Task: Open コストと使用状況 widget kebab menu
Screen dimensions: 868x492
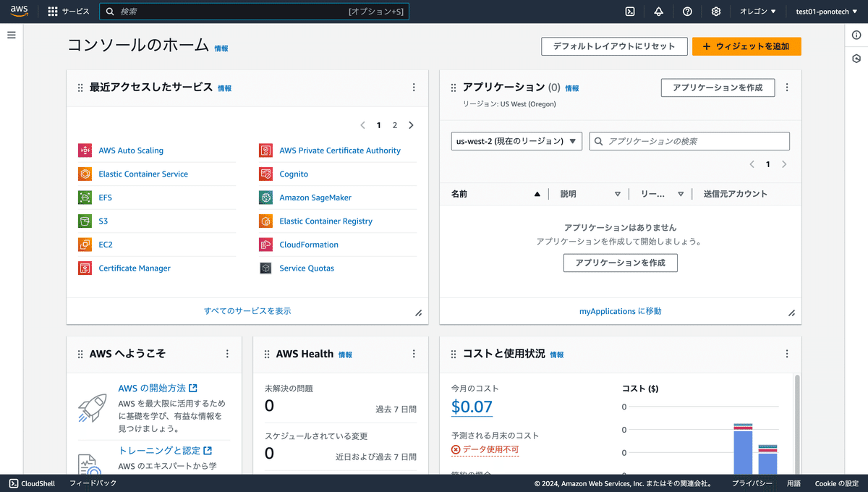Action: 787,354
